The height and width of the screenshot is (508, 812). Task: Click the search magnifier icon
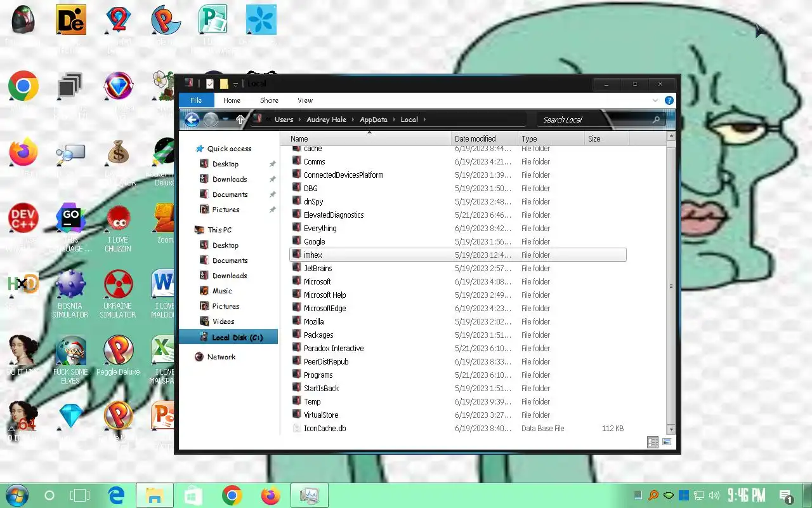click(656, 119)
